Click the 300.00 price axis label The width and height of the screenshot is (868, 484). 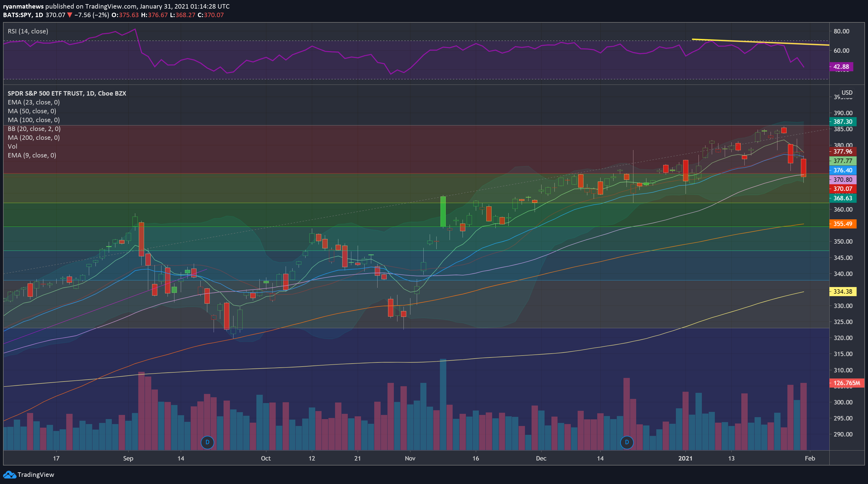(x=843, y=403)
